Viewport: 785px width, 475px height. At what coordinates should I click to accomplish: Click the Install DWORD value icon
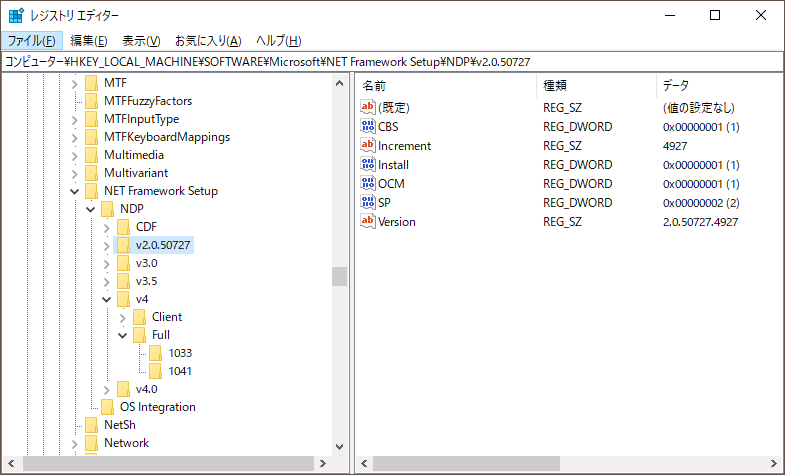coord(367,164)
